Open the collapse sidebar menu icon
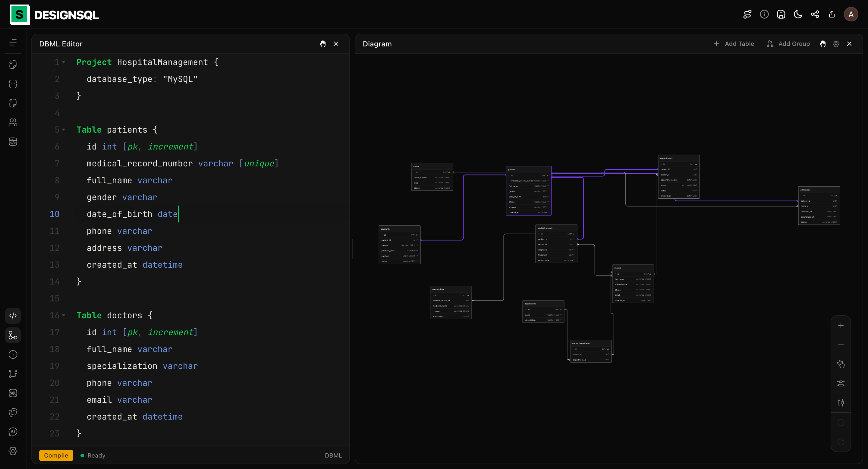 13,42
